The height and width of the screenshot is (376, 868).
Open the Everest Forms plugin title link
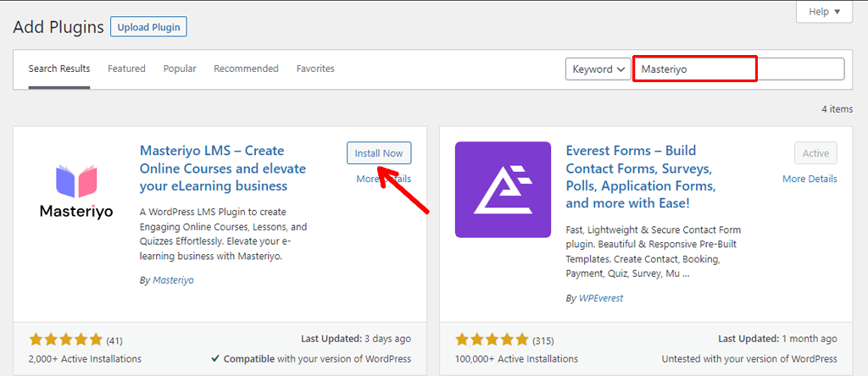640,176
